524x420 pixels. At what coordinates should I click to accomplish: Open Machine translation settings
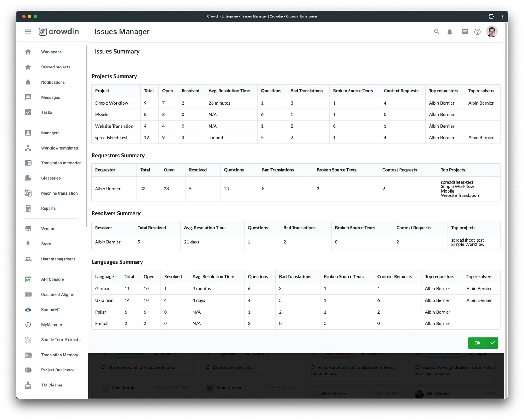(59, 193)
